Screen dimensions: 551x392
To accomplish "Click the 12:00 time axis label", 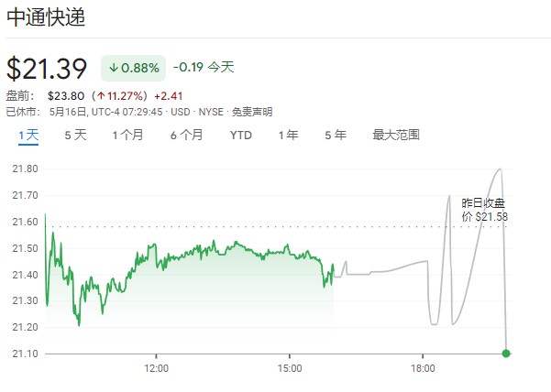I will tap(157, 368).
